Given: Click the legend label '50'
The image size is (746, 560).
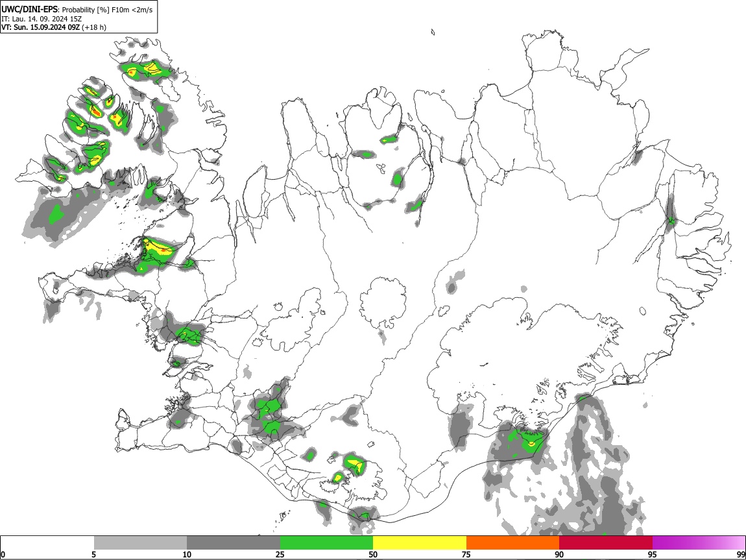Looking at the screenshot, I should pyautogui.click(x=373, y=555).
